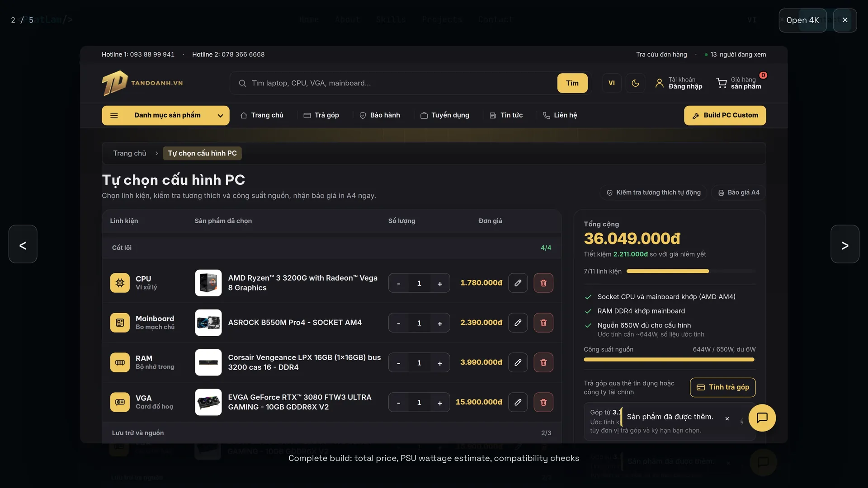The height and width of the screenshot is (488, 868).
Task: Edit the Corsair Vengeance RAM selection
Action: click(518, 362)
